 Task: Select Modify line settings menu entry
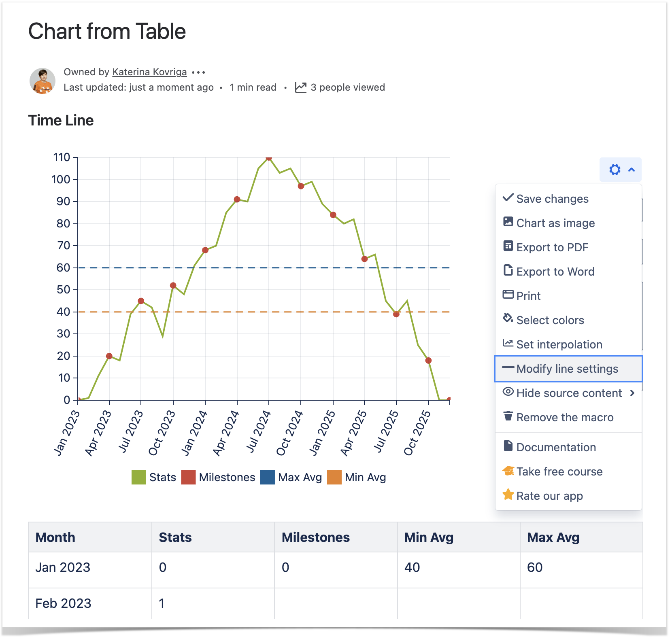(x=567, y=369)
